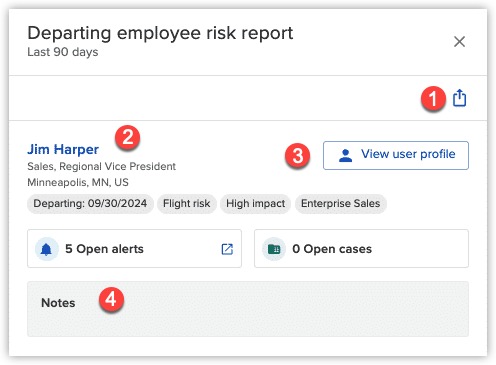Click the Departing employee risk report title

[x=160, y=33]
